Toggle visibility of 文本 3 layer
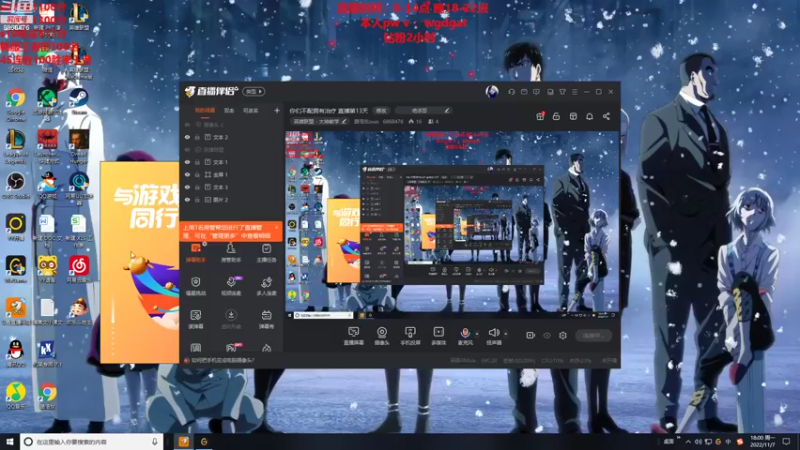 coord(187,187)
